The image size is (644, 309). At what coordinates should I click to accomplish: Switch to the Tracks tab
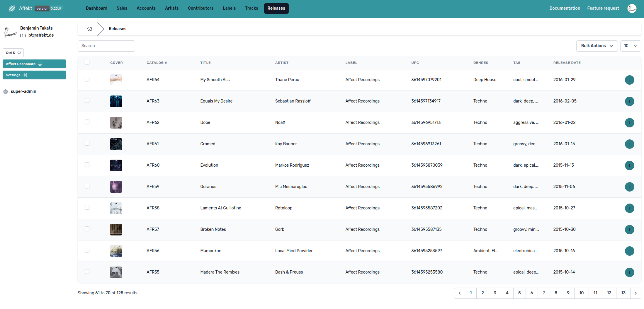pos(251,8)
